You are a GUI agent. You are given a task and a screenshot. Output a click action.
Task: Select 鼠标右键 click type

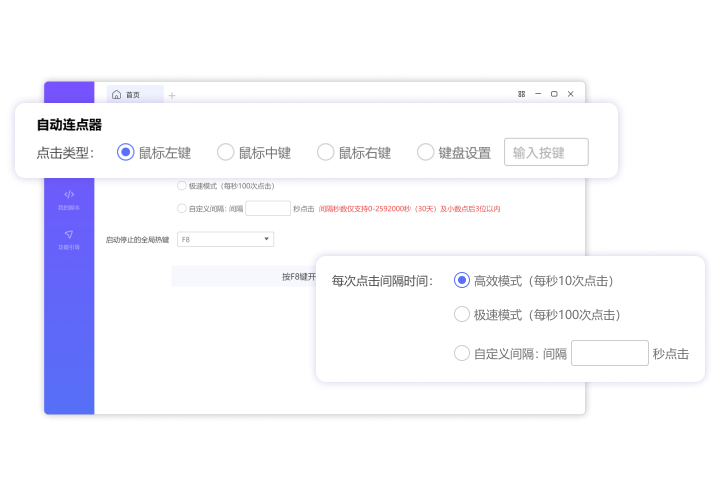tap(326, 152)
